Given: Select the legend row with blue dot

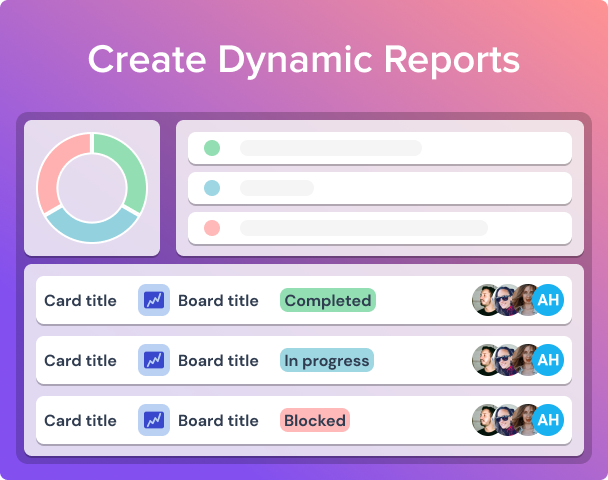Looking at the screenshot, I should tap(380, 188).
